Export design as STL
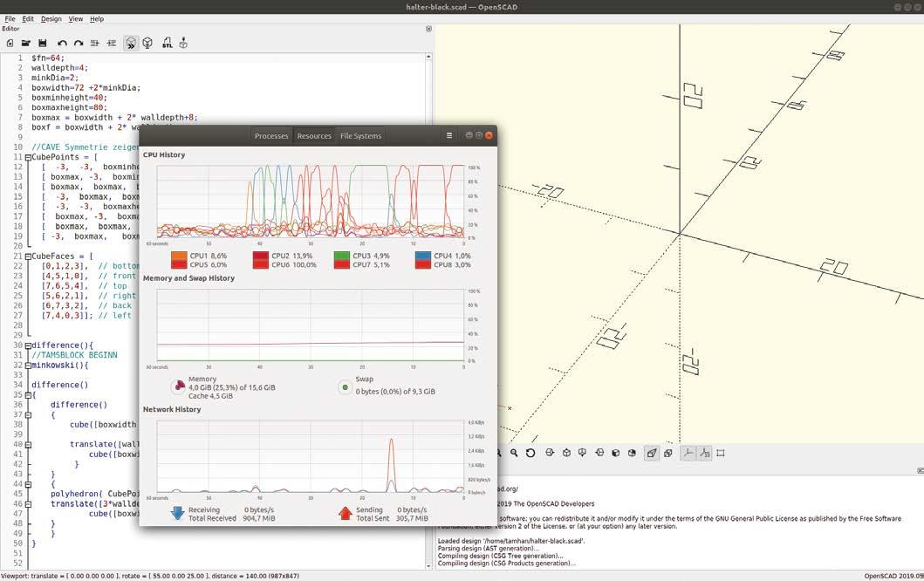The image size is (924, 581). pyautogui.click(x=168, y=43)
